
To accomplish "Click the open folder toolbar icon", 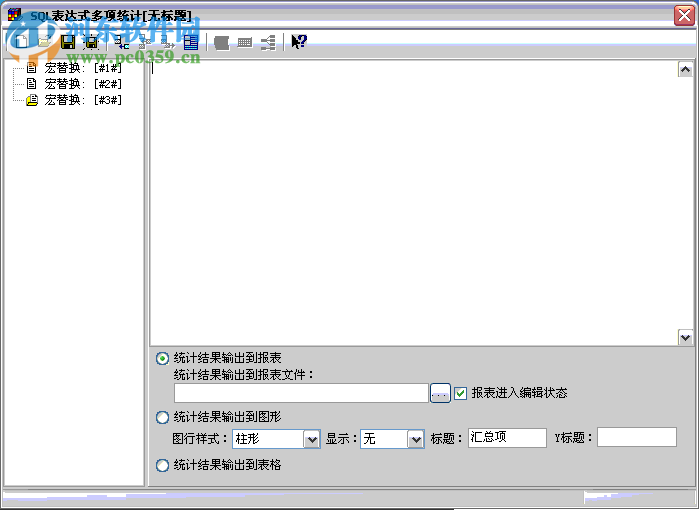I will (44, 42).
